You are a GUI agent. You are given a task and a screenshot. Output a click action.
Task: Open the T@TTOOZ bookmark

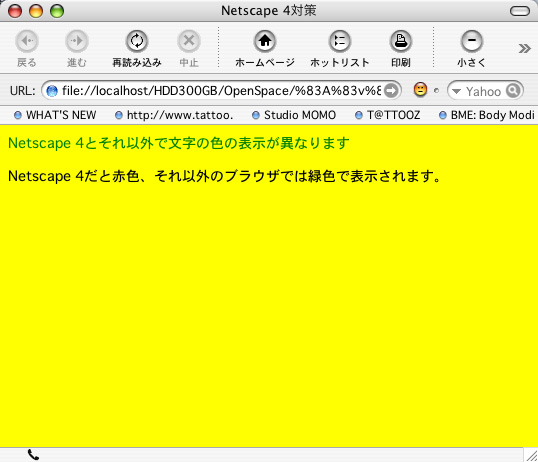(x=387, y=115)
